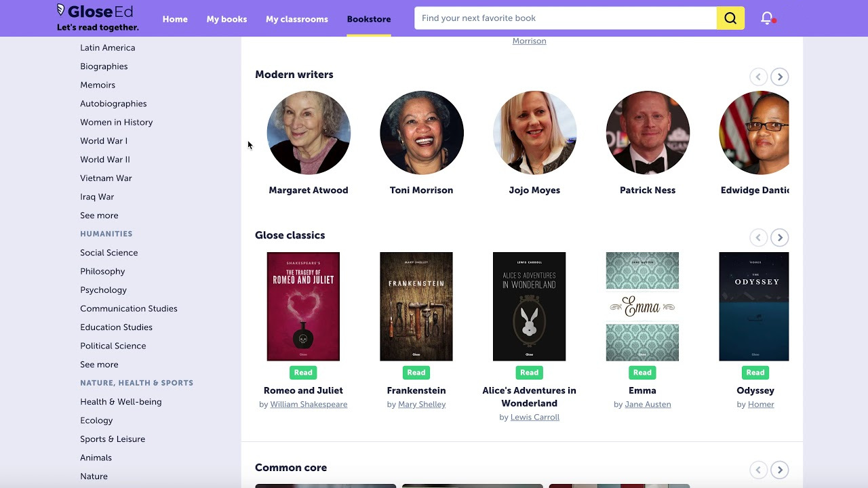Screen dimensions: 868x488
Task: Show previous Modern writers
Action: pos(758,77)
